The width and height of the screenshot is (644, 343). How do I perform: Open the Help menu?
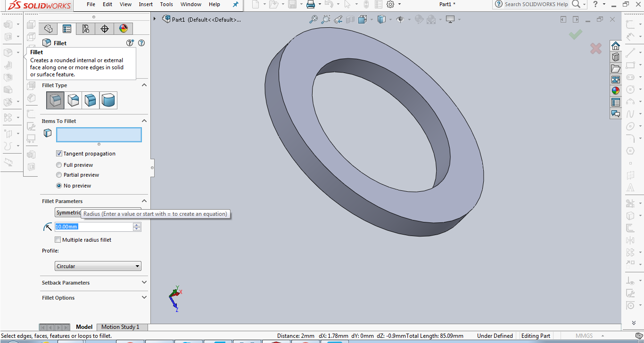[215, 4]
